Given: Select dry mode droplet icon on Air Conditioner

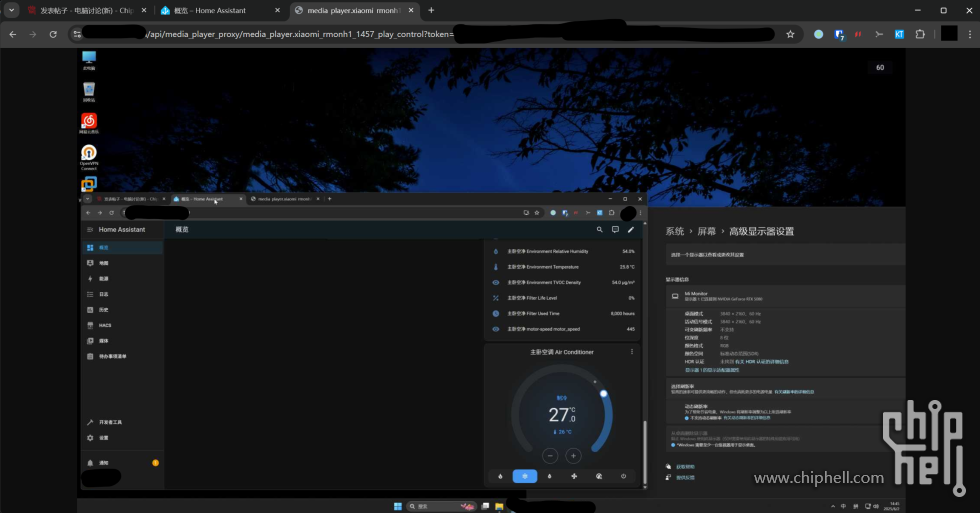Looking at the screenshot, I should [549, 476].
